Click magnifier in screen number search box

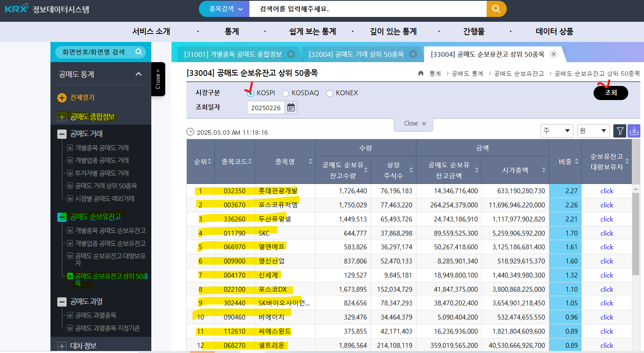coord(139,52)
